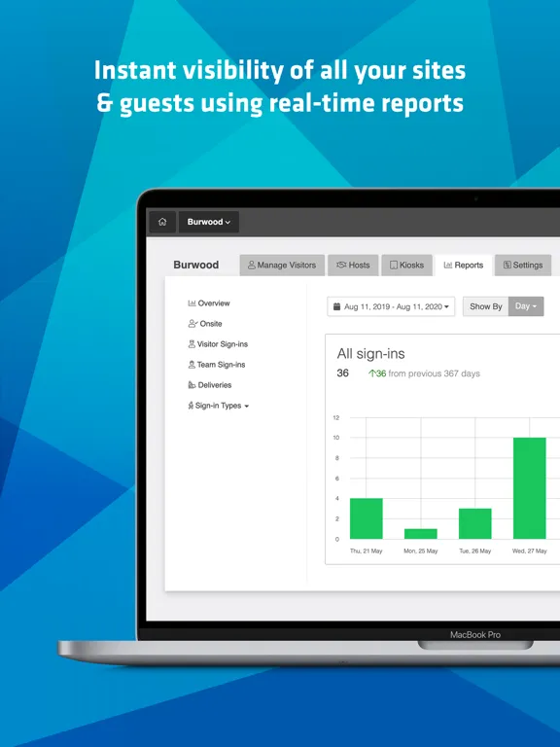Switch to the Manage Visitors tab

coord(282,265)
